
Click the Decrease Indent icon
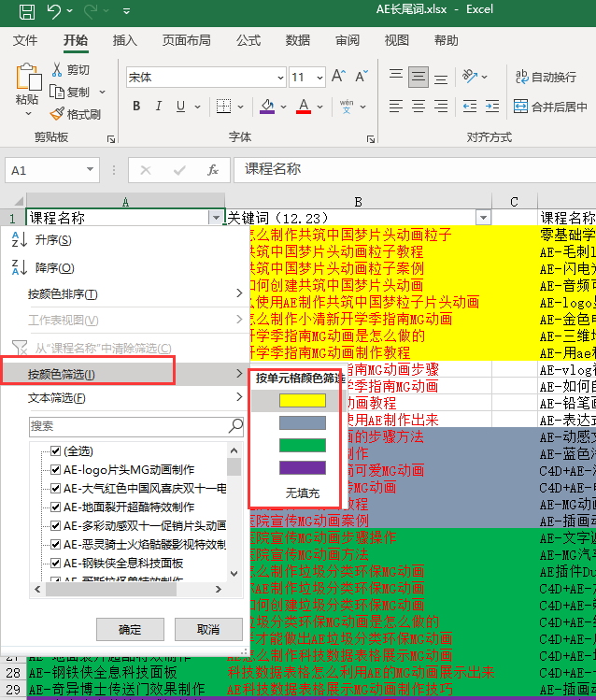(x=470, y=107)
